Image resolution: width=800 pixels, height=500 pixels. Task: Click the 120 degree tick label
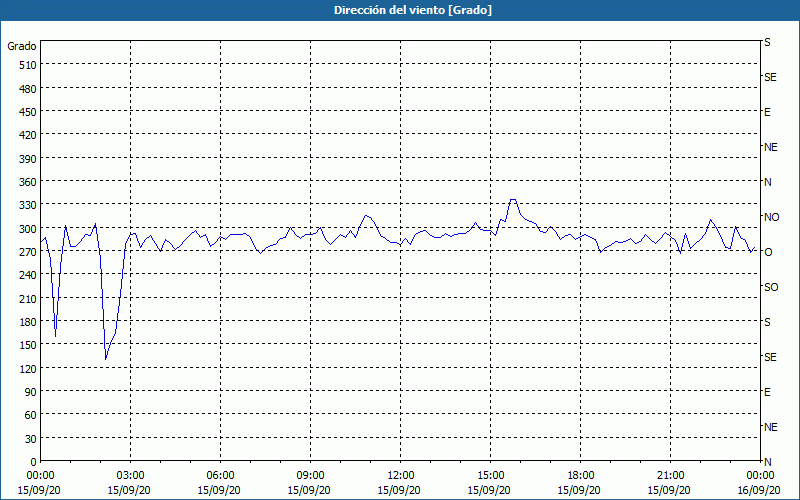[28, 369]
